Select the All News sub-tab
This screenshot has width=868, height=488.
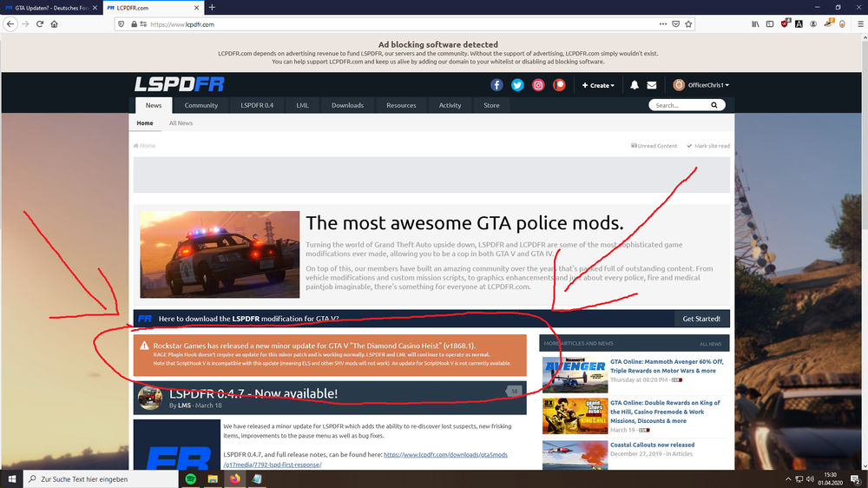pos(181,123)
